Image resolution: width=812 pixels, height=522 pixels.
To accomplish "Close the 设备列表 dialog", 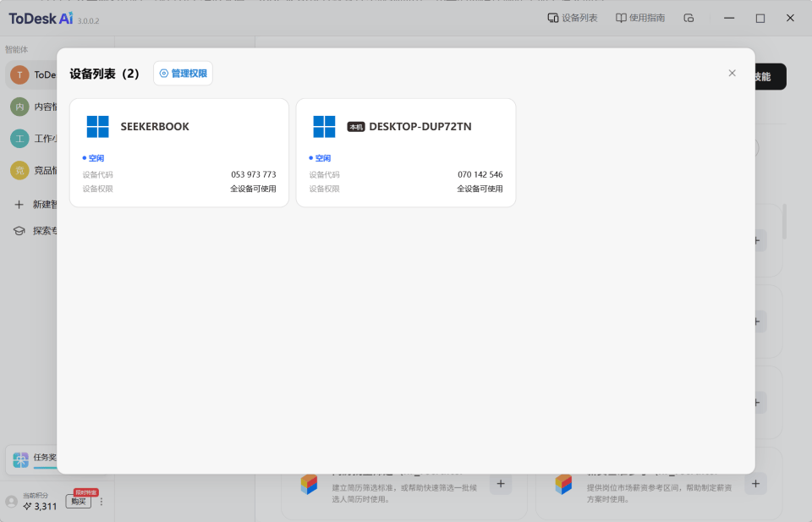I will click(x=732, y=73).
